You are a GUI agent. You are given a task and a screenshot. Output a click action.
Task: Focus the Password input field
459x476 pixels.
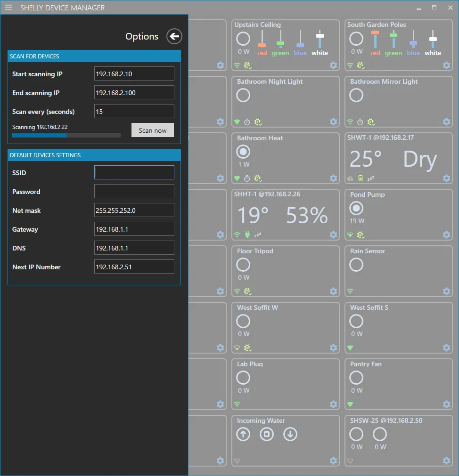coord(134,192)
